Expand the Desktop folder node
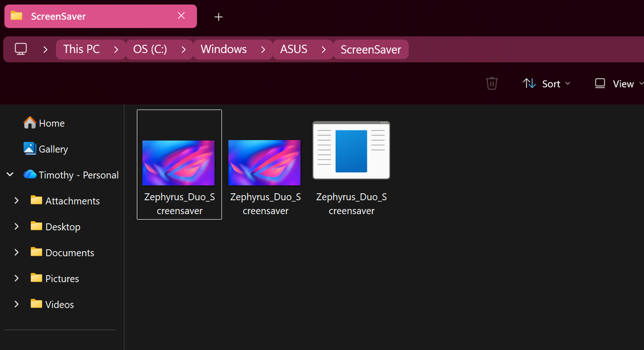Image resolution: width=644 pixels, height=350 pixels. click(x=16, y=226)
